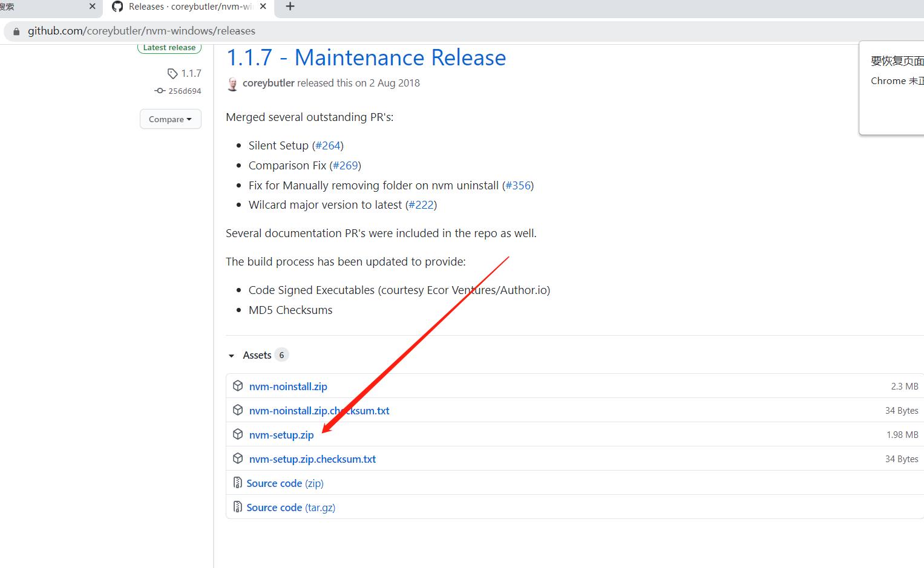
Task: Download nvm-noinstall.zip
Action: tap(288, 386)
